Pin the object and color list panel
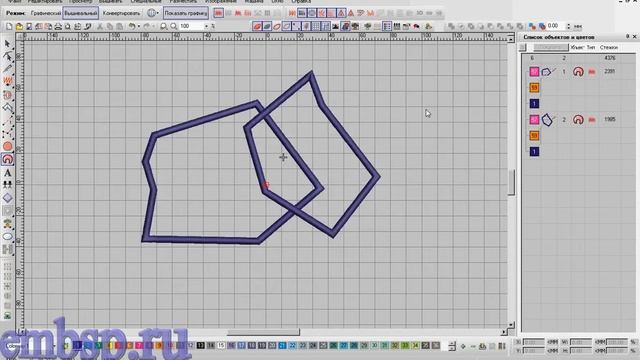640x360 pixels. tap(627, 37)
